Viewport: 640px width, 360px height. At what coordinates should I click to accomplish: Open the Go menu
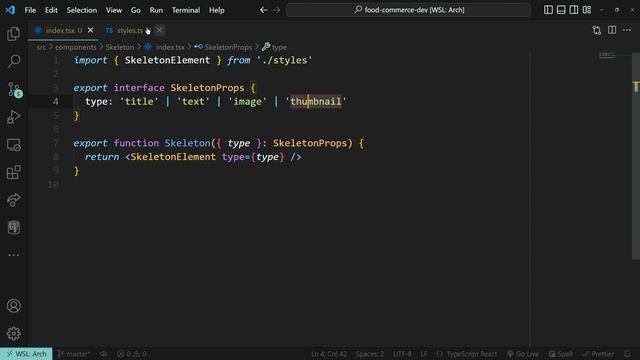pos(136,10)
